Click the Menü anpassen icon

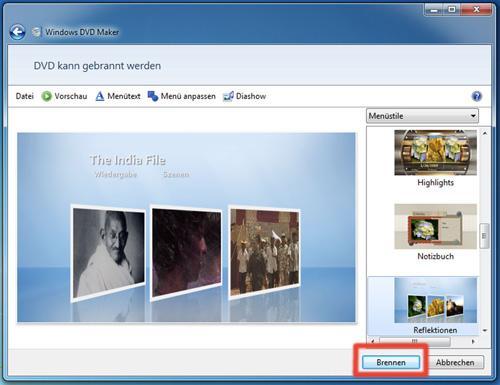(x=153, y=96)
